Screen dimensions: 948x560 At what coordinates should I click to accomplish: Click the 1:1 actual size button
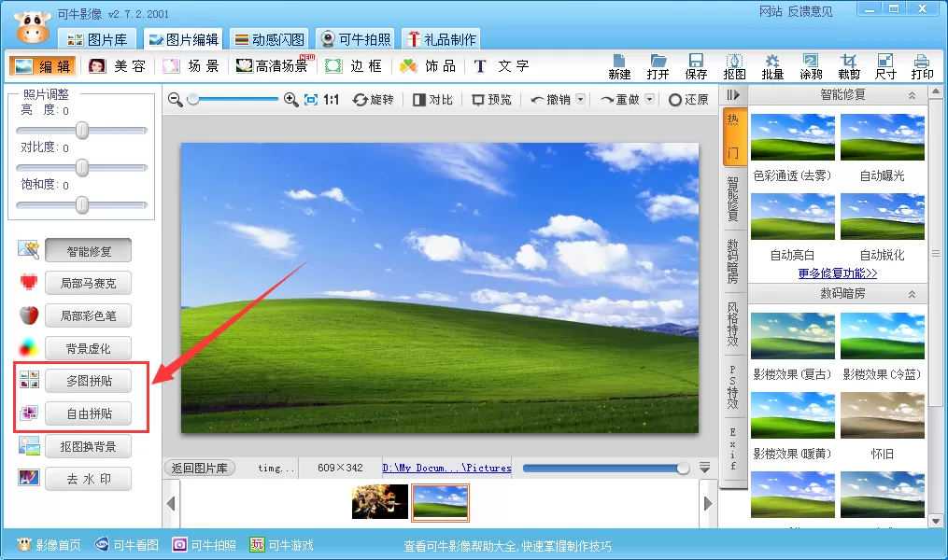pos(331,100)
